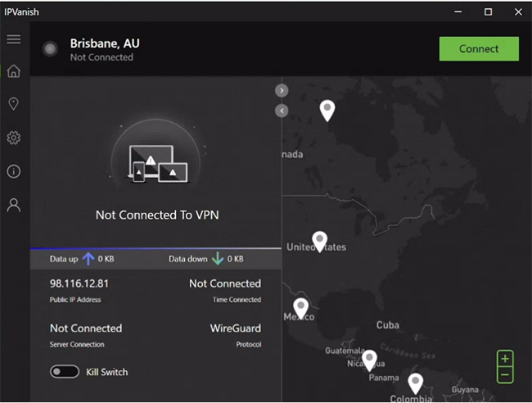Go to the Home screen icon
The width and height of the screenshot is (532, 403).
tap(14, 71)
